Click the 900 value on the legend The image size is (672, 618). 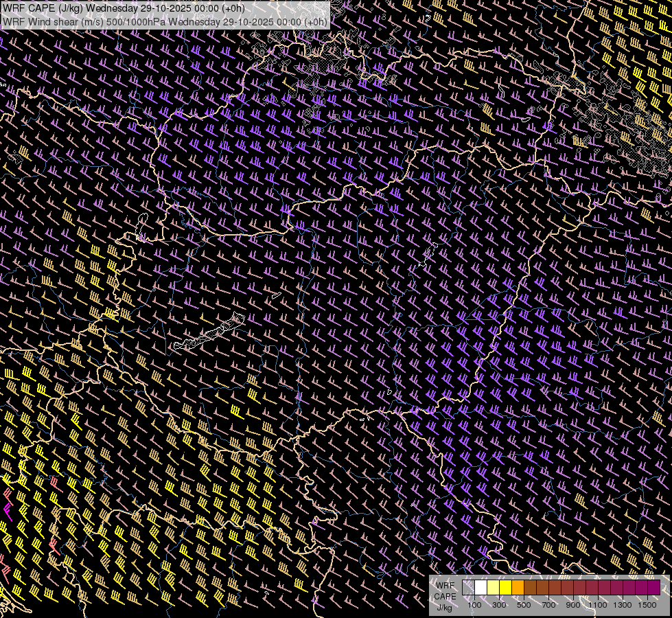click(573, 605)
